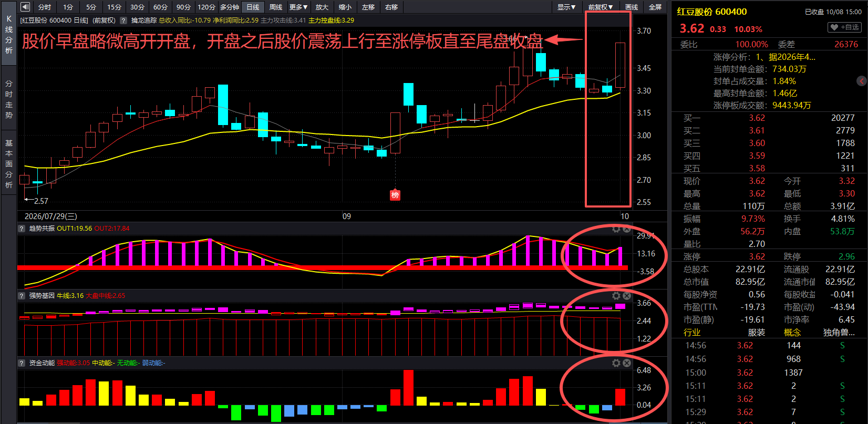This screenshot has width=868, height=424.
Task: Open the 显示 display dropdown
Action: pos(566,7)
